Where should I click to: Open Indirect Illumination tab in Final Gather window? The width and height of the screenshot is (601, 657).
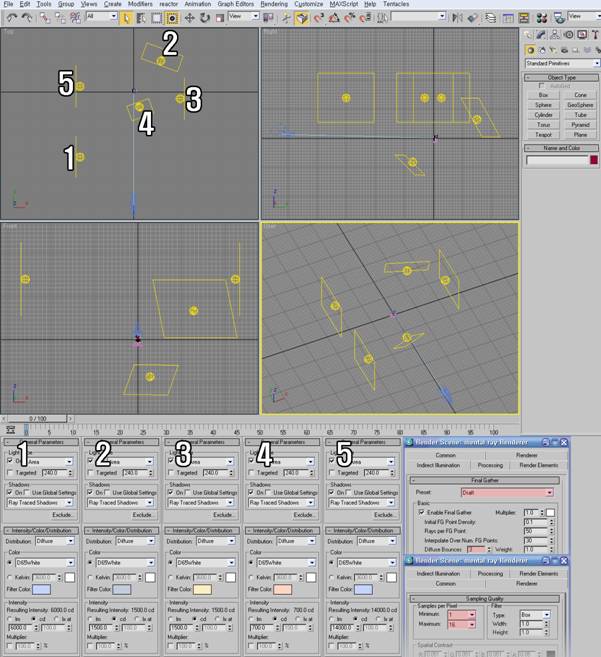(438, 465)
